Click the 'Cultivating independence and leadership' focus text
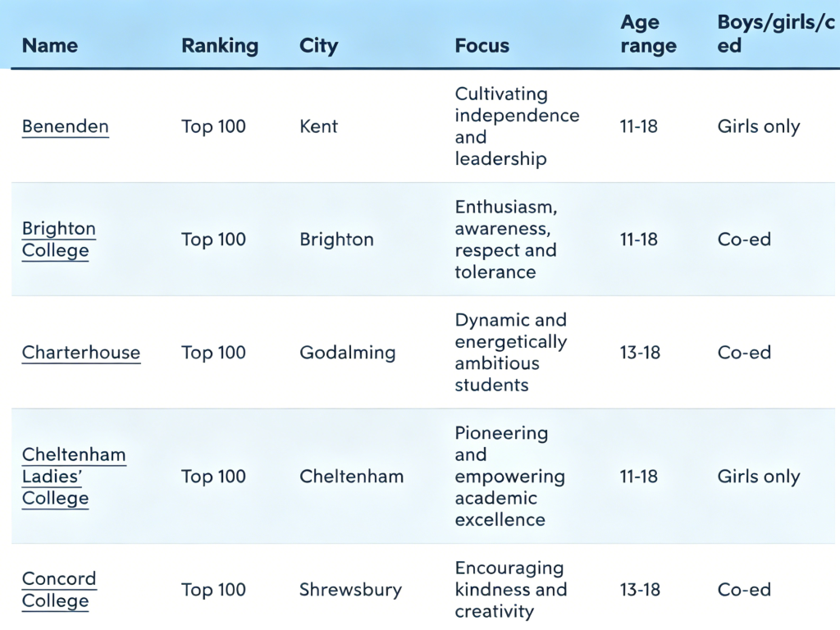Screen dimensions: 840x630 517,126
